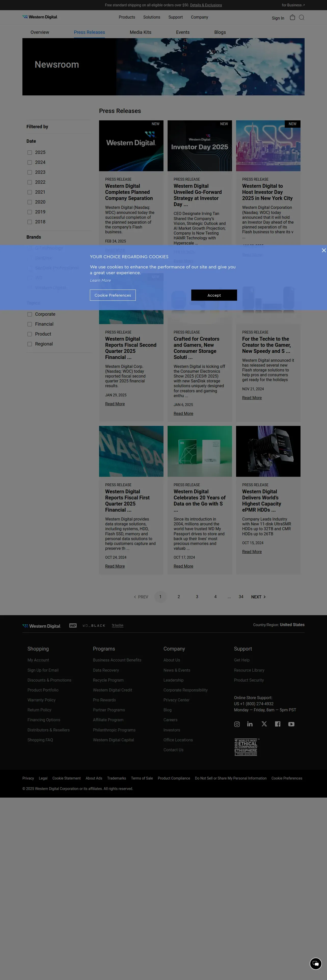Enable the Financial topic filter
The image size is (327, 980).
(30, 324)
